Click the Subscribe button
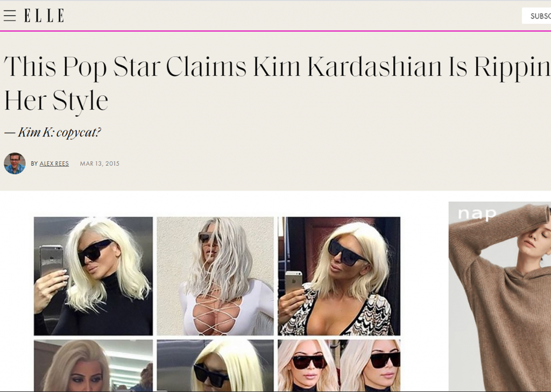Viewport: 551px width, 392px height. (536, 16)
